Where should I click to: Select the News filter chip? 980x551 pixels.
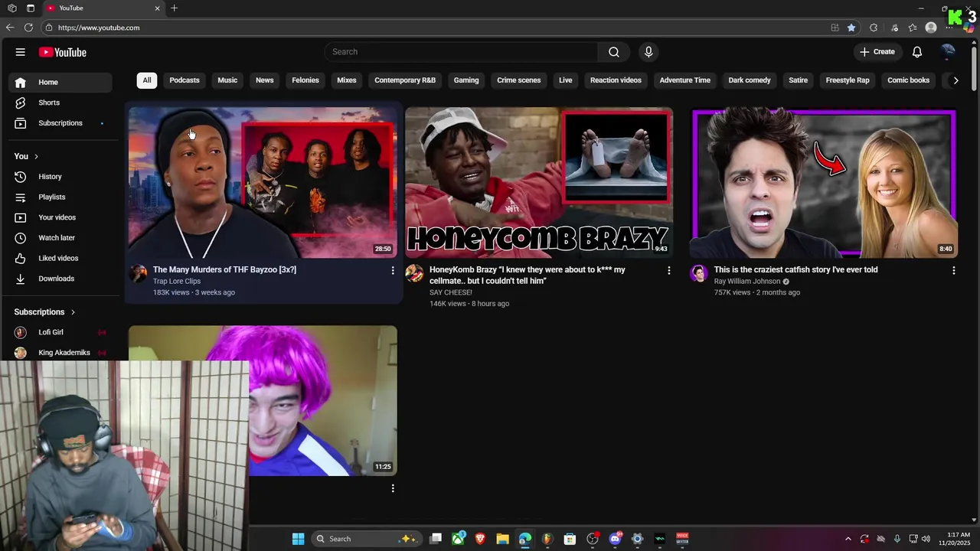[265, 80]
